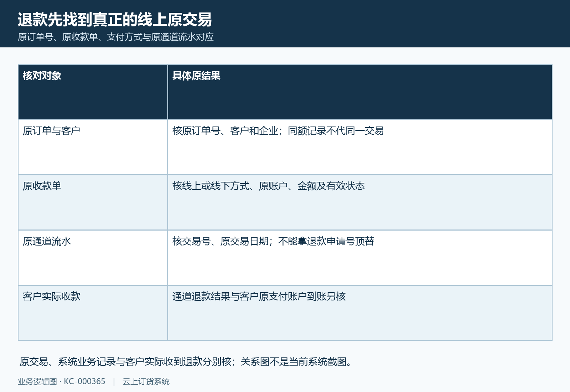This screenshot has width=570, height=392.
Task: Select the 原收款单 row label
Action: coord(93,202)
